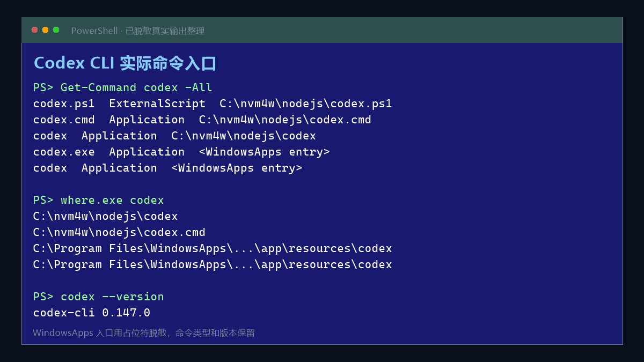The width and height of the screenshot is (644, 362).
Task: Click the row 'codex Application C:\nvm4w\nodejs\codex'
Action: (x=174, y=136)
